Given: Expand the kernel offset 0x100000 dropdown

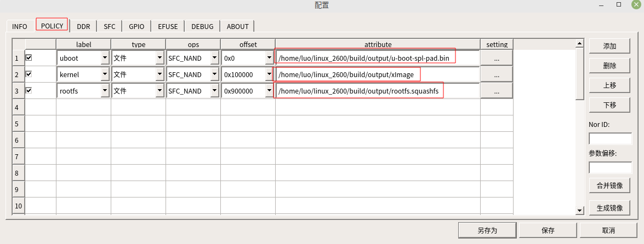Looking at the screenshot, I should click(x=269, y=74).
